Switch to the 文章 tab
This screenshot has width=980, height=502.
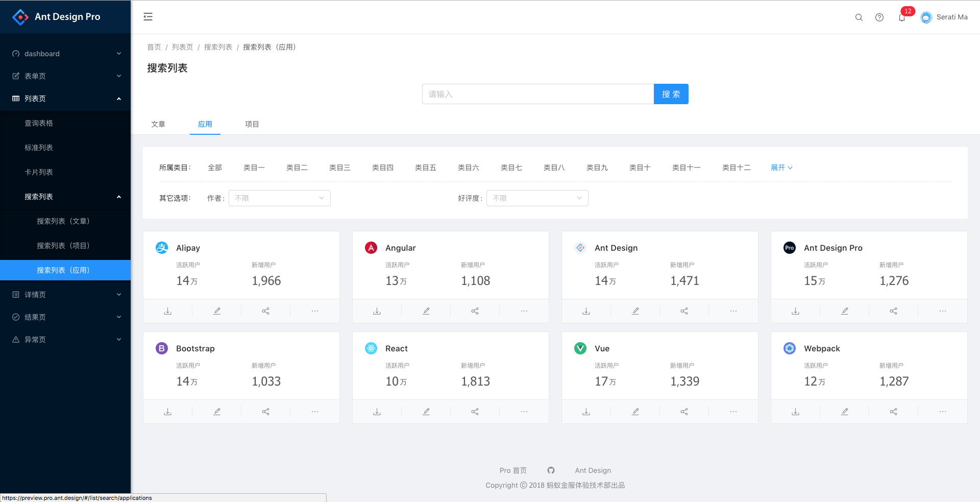point(158,124)
